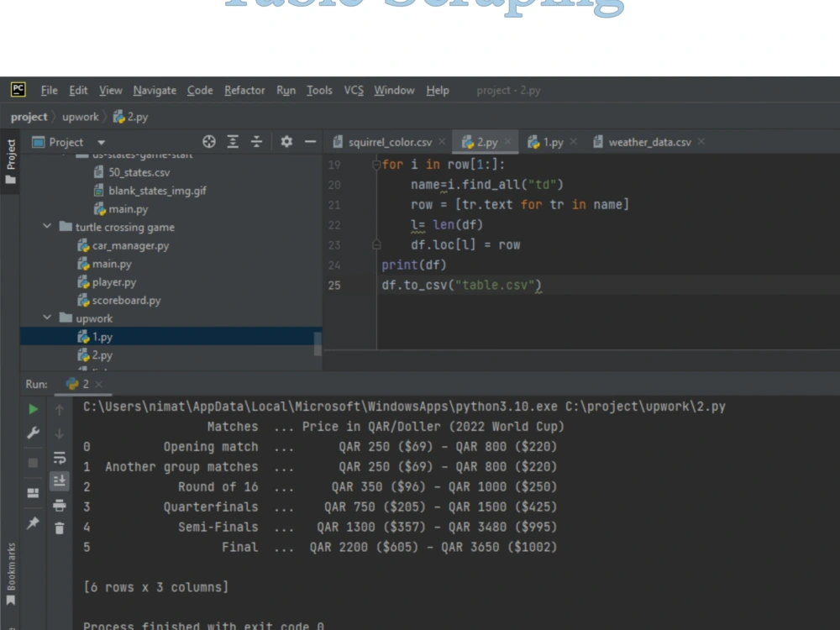Screen dimensions: 840x630
Task: Open Project panel settings gear
Action: (x=286, y=141)
